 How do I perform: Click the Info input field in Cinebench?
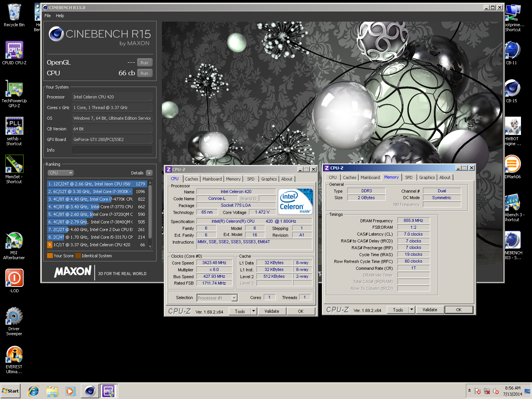coord(112,150)
